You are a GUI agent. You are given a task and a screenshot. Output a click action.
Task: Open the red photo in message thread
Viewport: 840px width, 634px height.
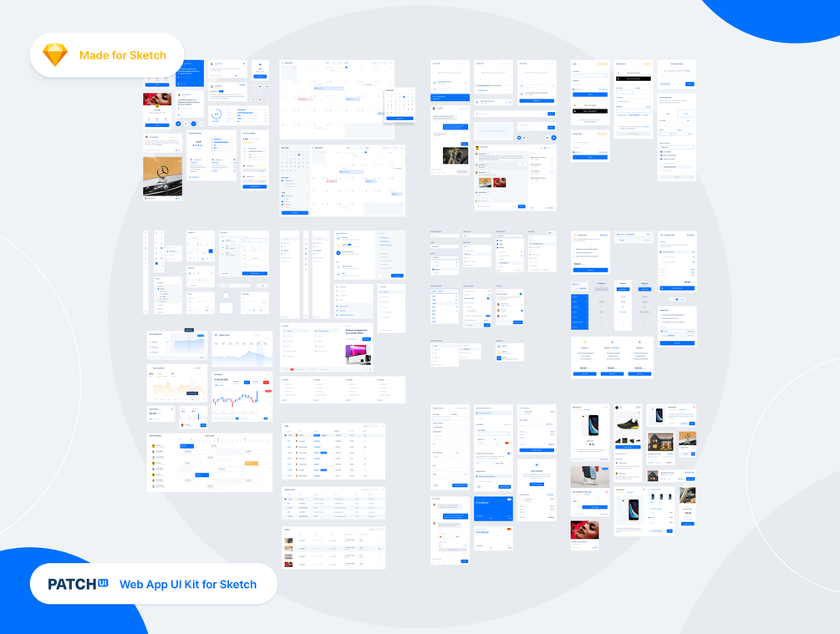(x=500, y=183)
